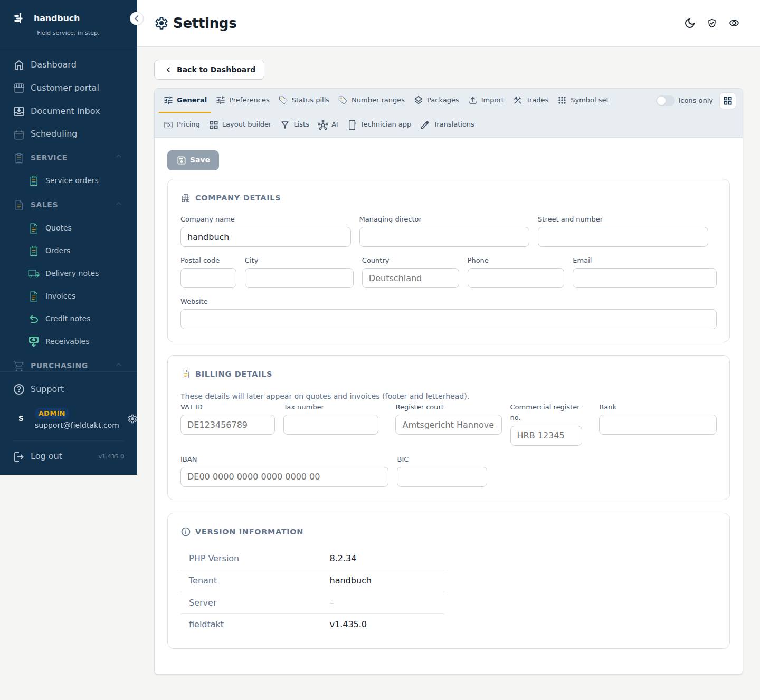Enable the Icons only switch

click(665, 101)
